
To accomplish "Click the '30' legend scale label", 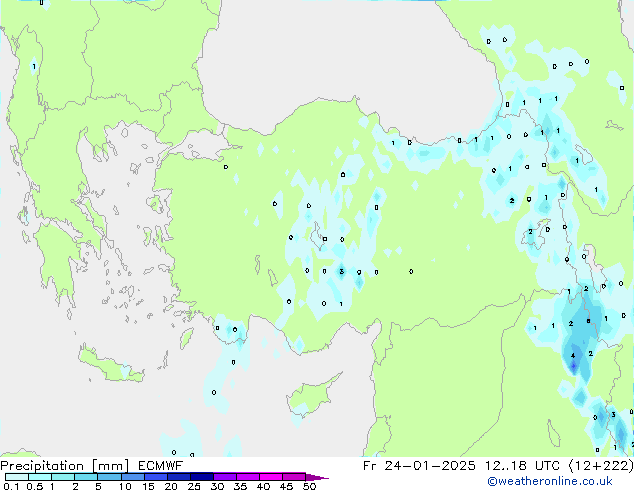I will tap(217, 486).
